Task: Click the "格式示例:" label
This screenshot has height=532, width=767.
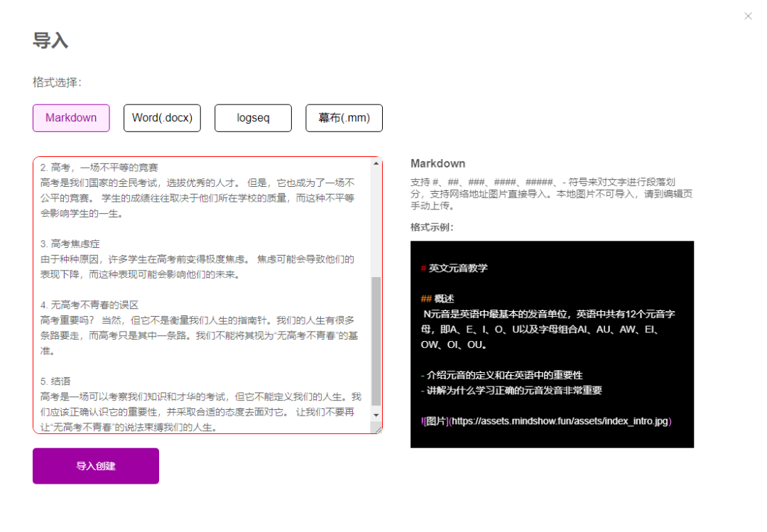Action: [432, 227]
